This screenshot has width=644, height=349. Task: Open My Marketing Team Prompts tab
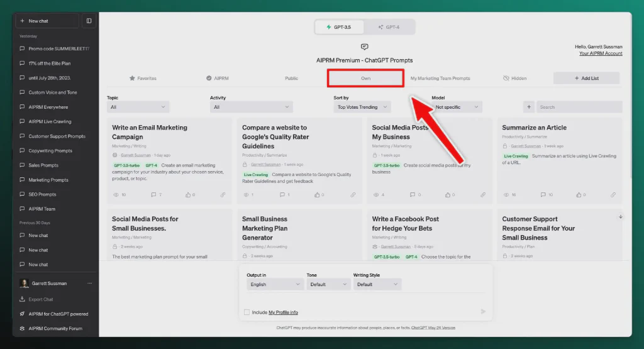(440, 78)
